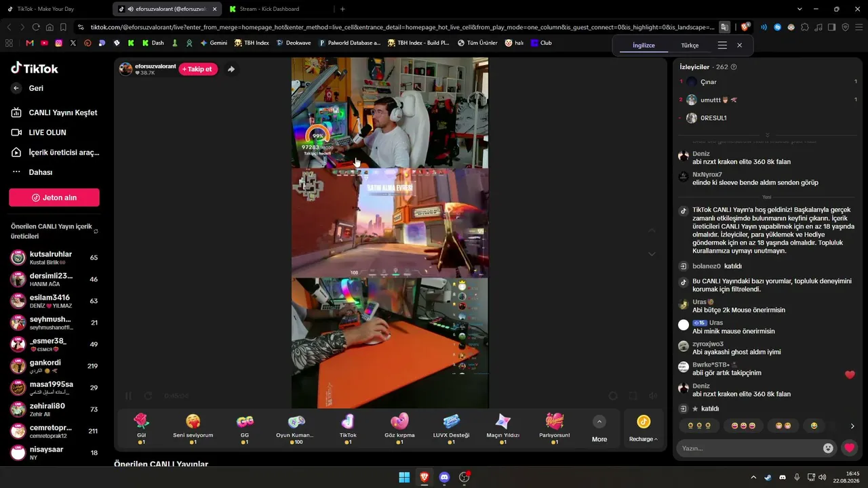This screenshot has height=488, width=868.
Task: Reload the live stream player
Action: tap(148, 396)
